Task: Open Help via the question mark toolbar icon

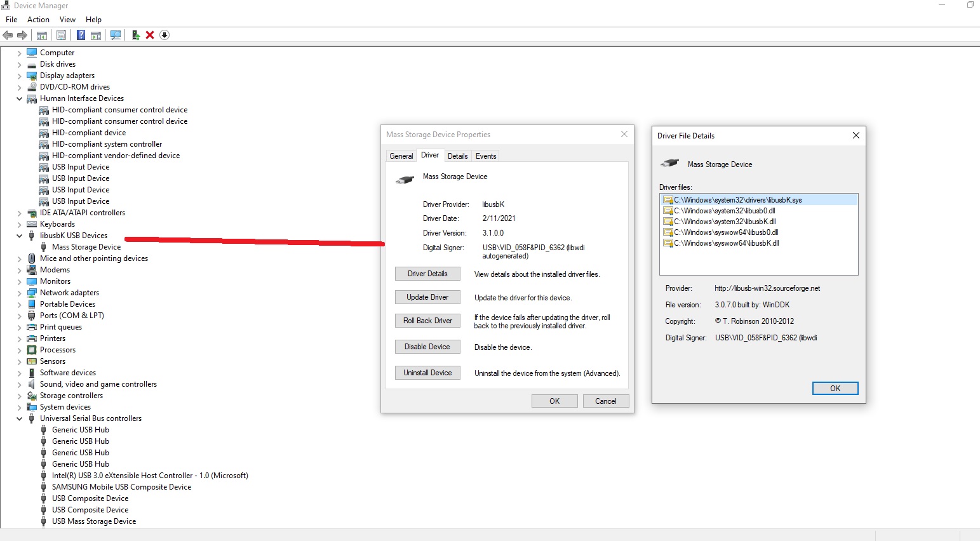Action: [81, 35]
